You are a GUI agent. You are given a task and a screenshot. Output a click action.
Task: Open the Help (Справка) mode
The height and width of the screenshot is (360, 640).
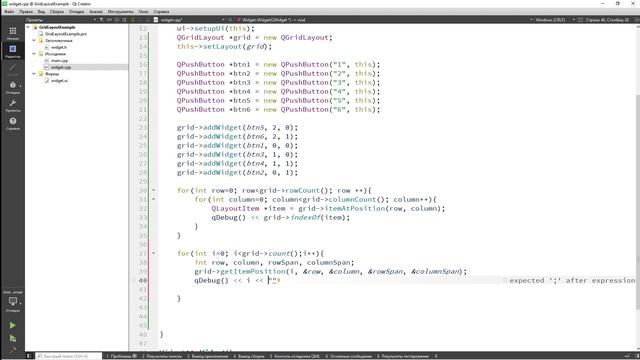tap(13, 123)
